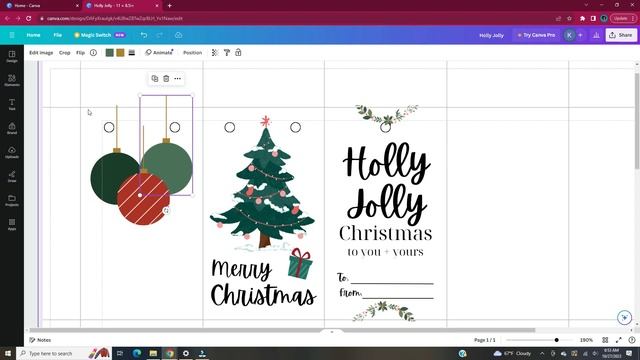
Task: Show image info icon
Action: click(93, 53)
